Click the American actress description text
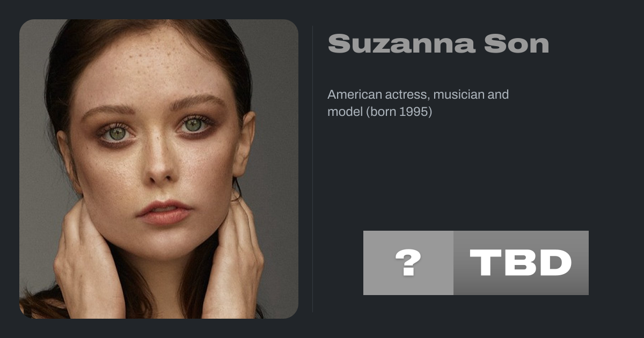 [x=418, y=104]
